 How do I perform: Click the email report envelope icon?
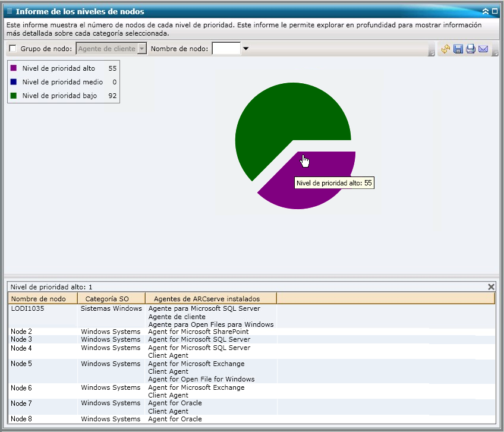483,49
